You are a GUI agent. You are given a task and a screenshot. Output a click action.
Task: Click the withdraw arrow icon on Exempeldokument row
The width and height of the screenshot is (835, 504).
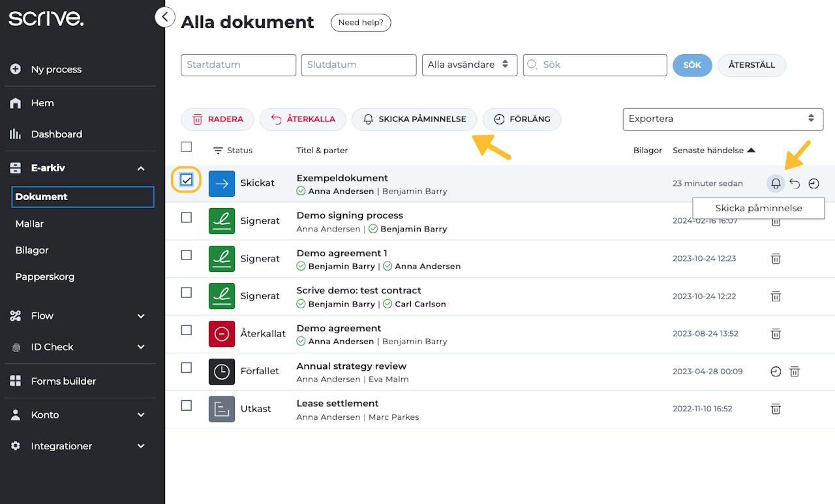tap(795, 184)
